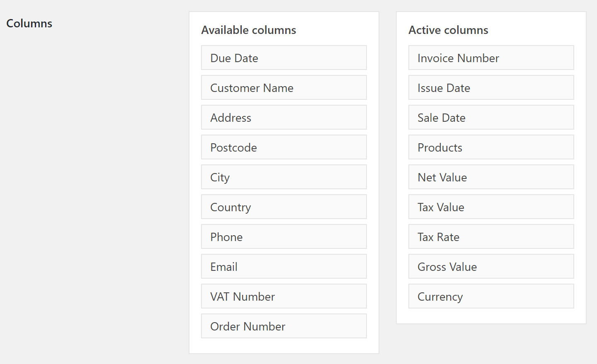The height and width of the screenshot is (364, 597).
Task: Pick the Postcode column item
Action: pyautogui.click(x=284, y=147)
